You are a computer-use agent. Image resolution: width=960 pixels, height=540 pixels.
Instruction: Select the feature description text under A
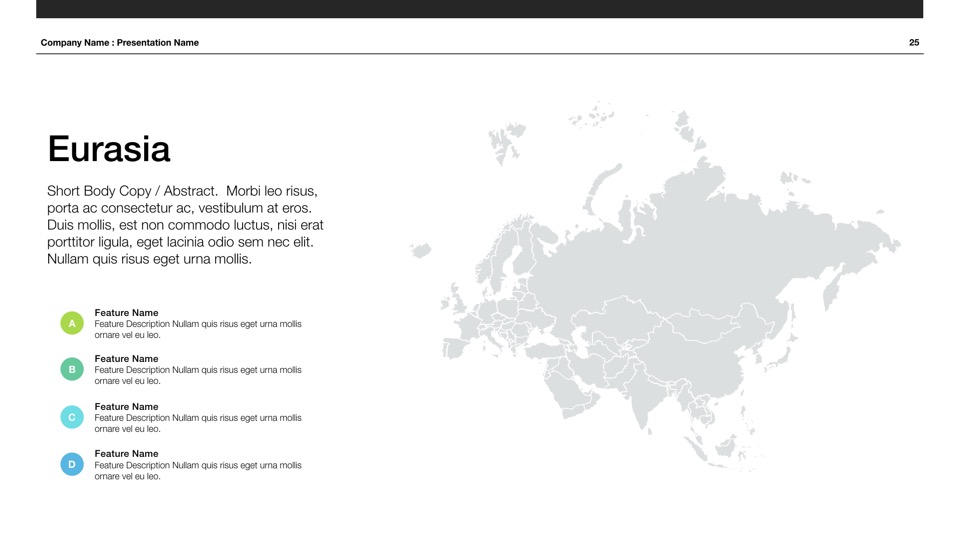[198, 330]
